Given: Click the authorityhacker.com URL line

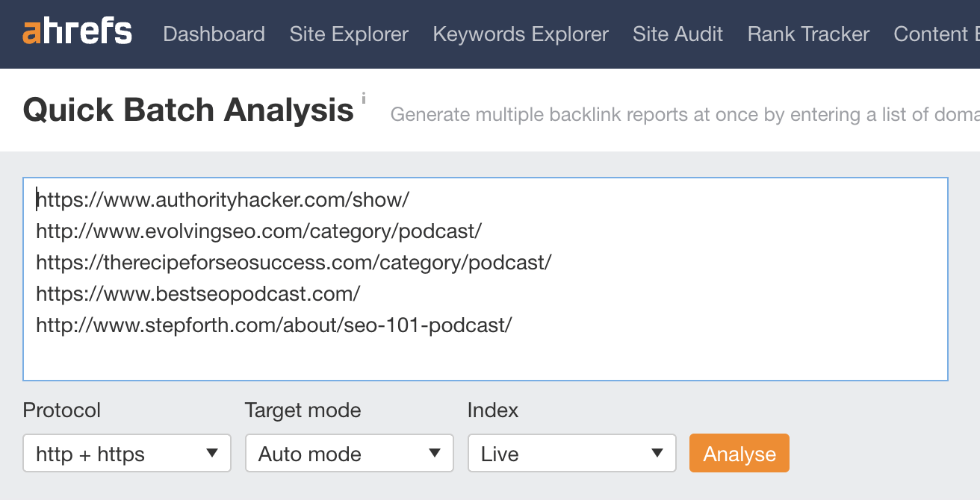Looking at the screenshot, I should [x=223, y=200].
